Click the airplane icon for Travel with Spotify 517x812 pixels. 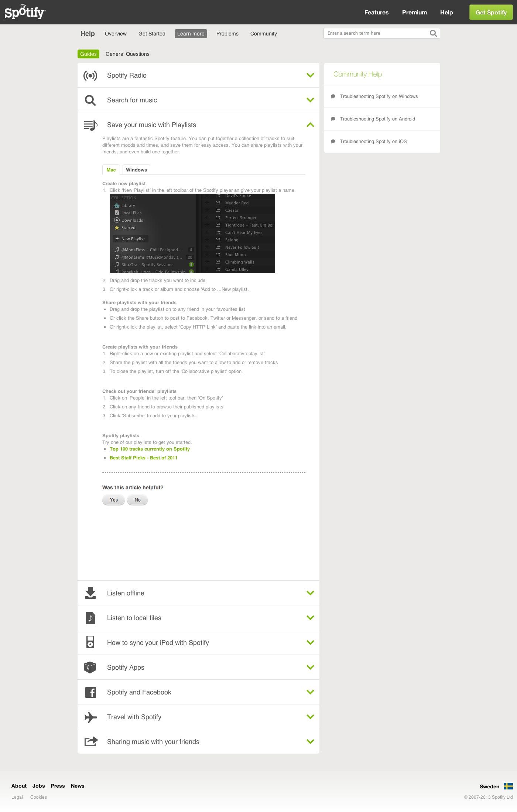pos(90,717)
